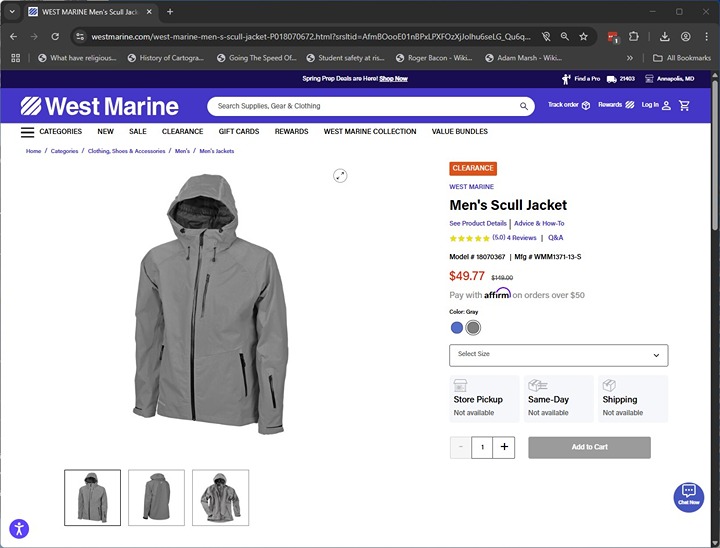Bookmark this page with star icon
The image size is (720, 548).
click(x=583, y=36)
